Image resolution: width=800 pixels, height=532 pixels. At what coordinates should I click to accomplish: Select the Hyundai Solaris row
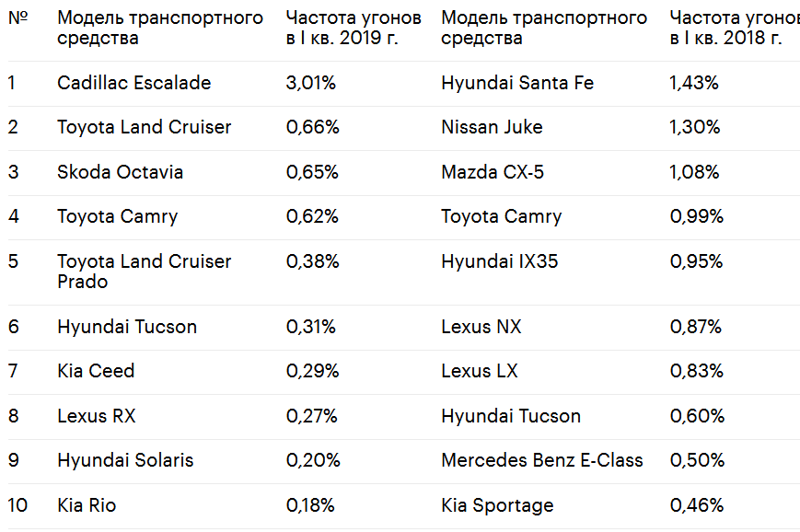click(x=403, y=461)
